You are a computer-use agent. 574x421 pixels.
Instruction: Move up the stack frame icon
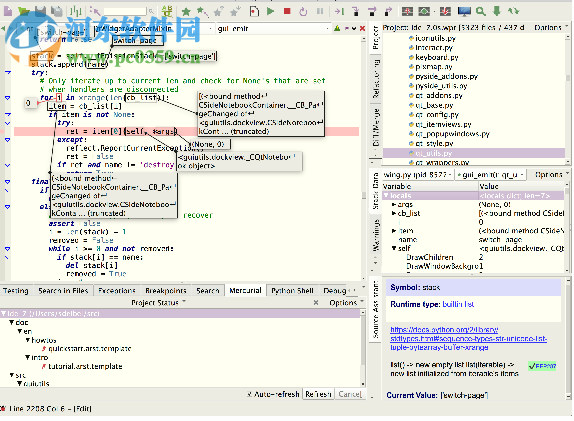click(407, 12)
